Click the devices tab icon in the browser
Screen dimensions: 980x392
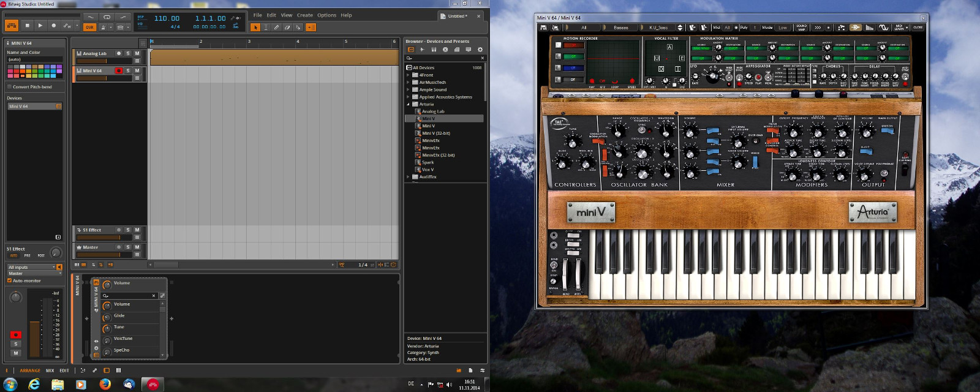point(411,50)
